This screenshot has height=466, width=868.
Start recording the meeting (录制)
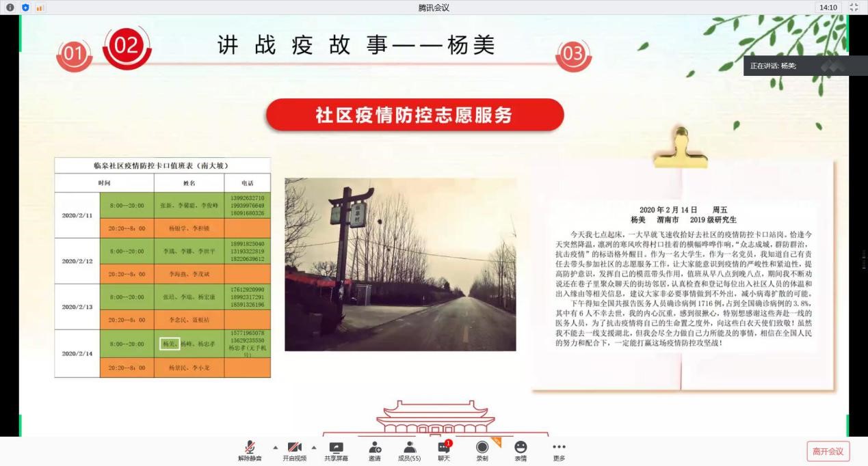482,450
